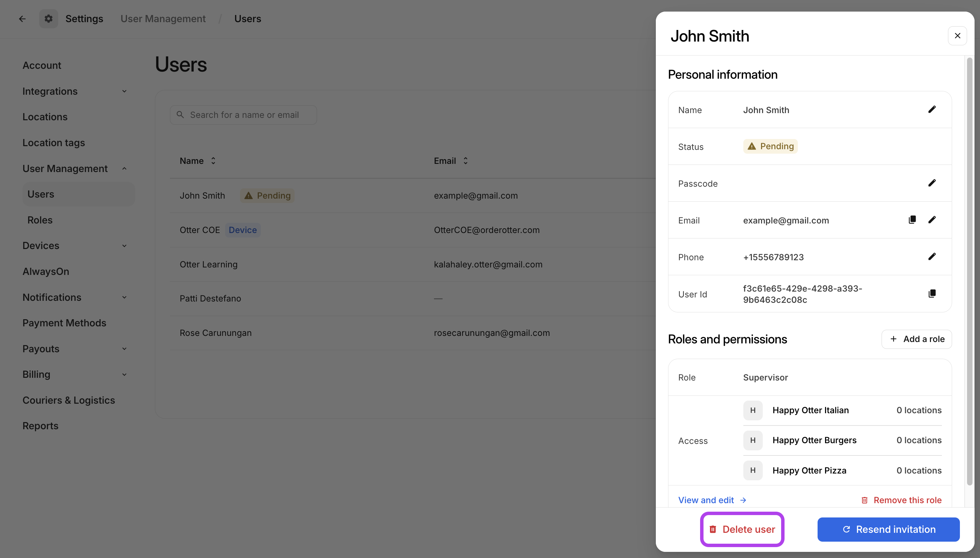Viewport: 980px width, 558px height.
Task: Edit the Email with pencil icon
Action: (932, 220)
